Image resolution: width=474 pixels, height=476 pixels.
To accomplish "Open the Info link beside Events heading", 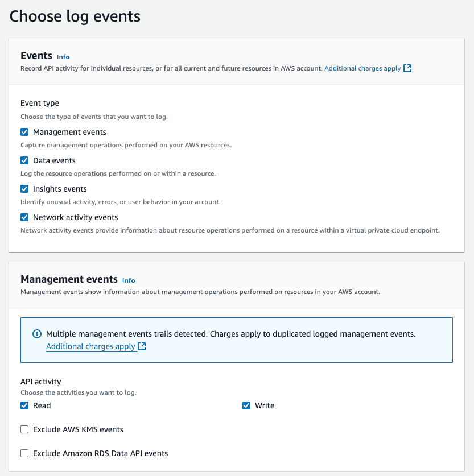I will (63, 56).
